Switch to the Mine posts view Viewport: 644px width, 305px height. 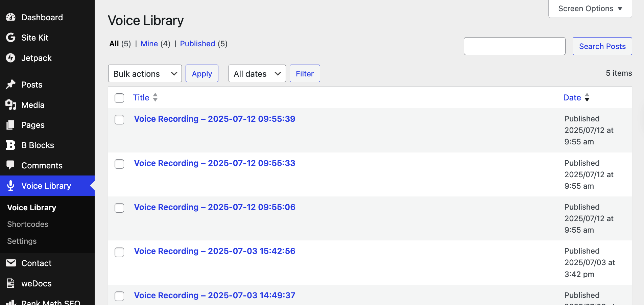tap(149, 44)
